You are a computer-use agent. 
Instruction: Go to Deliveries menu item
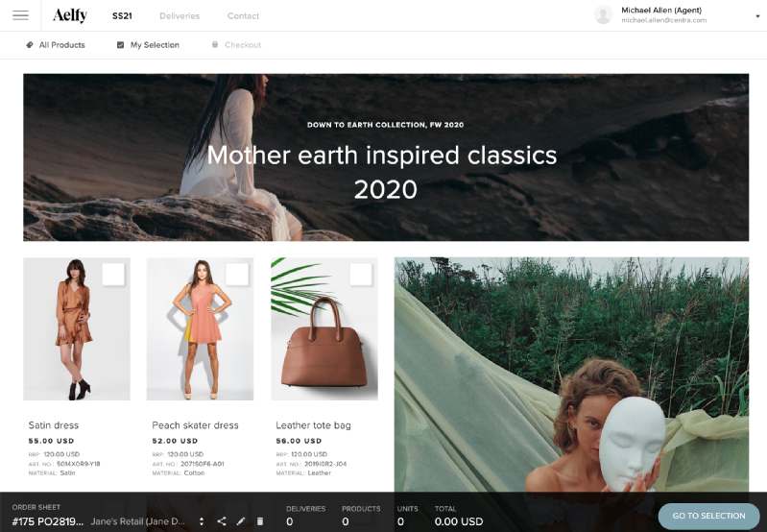[x=180, y=16]
